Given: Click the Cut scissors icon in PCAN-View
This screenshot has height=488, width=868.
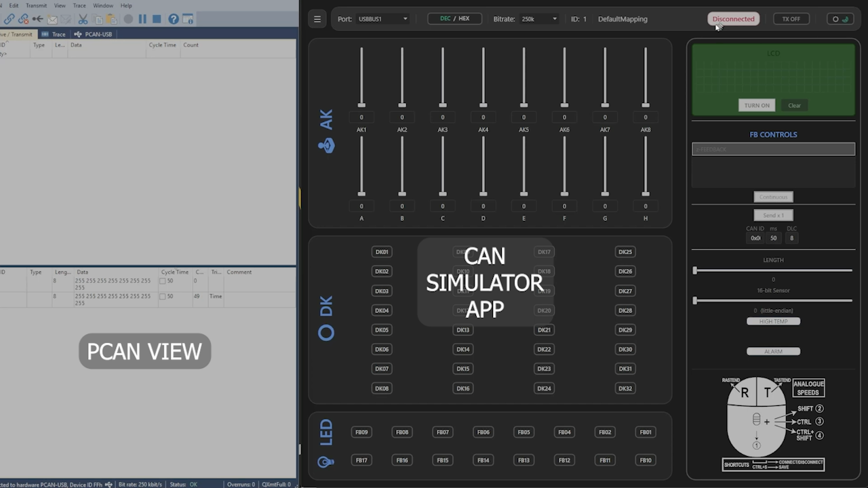Looking at the screenshot, I should pyautogui.click(x=83, y=19).
